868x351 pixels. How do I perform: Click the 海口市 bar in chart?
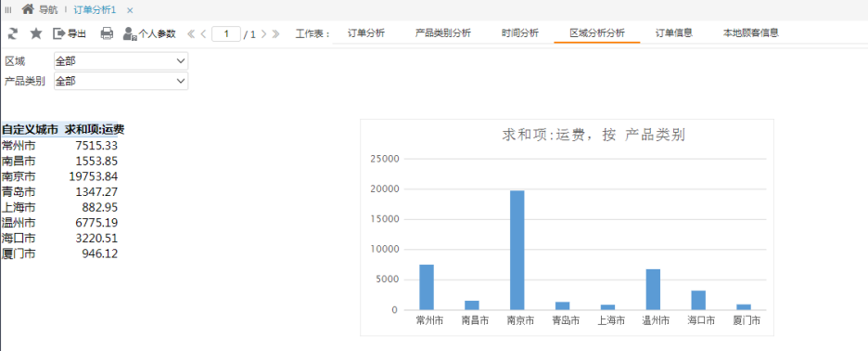[698, 300]
